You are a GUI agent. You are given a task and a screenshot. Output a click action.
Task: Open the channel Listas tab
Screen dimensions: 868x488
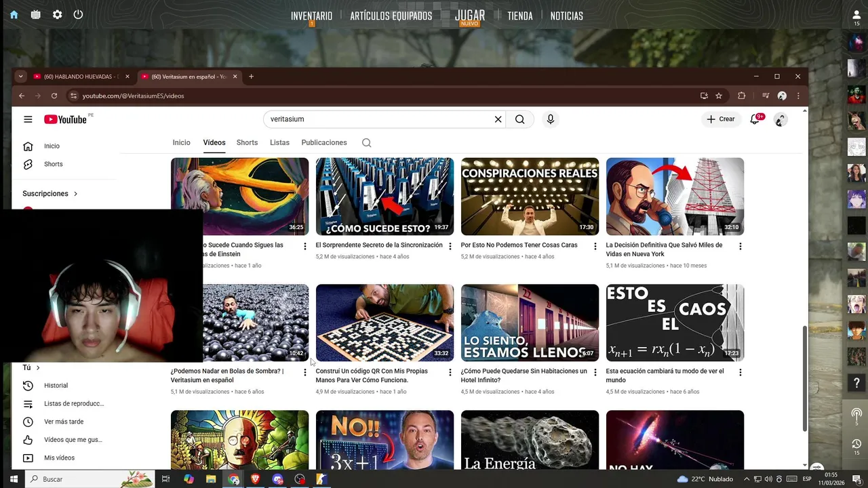point(279,142)
